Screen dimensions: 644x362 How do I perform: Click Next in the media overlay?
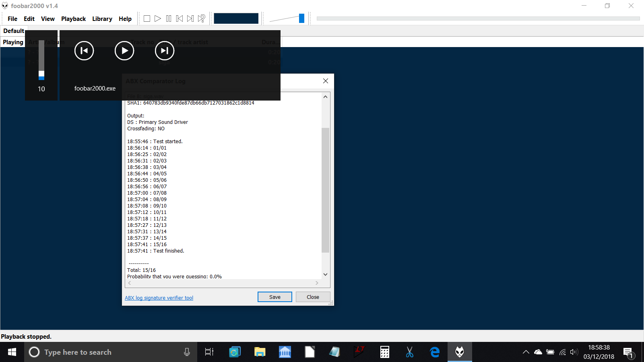point(165,51)
